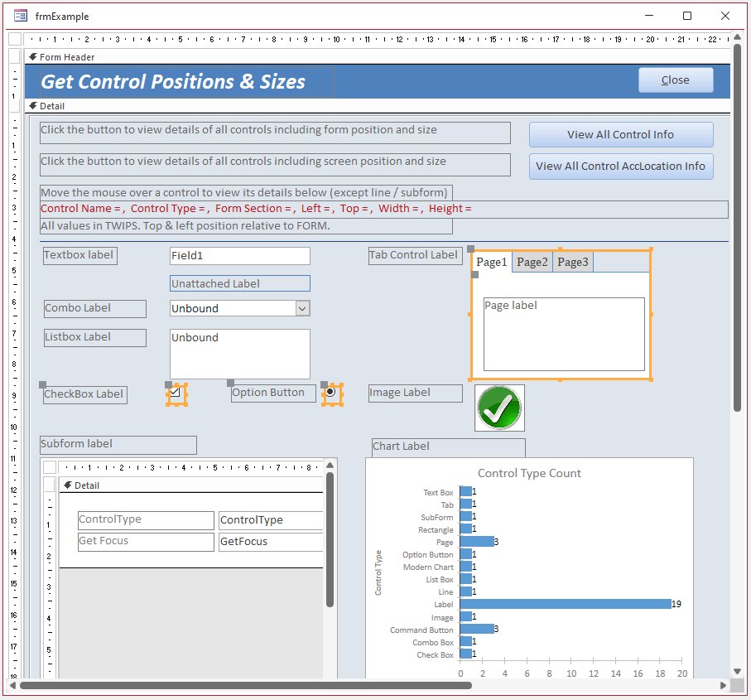
Task: Click the tab control's top-left move handle
Action: tap(471, 249)
